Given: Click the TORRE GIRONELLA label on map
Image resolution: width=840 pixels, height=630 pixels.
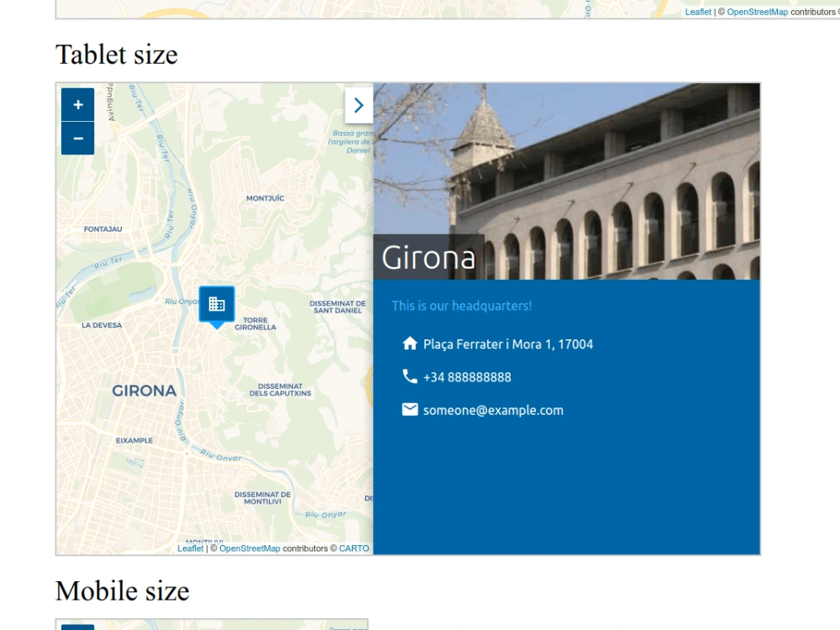Looking at the screenshot, I should (x=255, y=323).
